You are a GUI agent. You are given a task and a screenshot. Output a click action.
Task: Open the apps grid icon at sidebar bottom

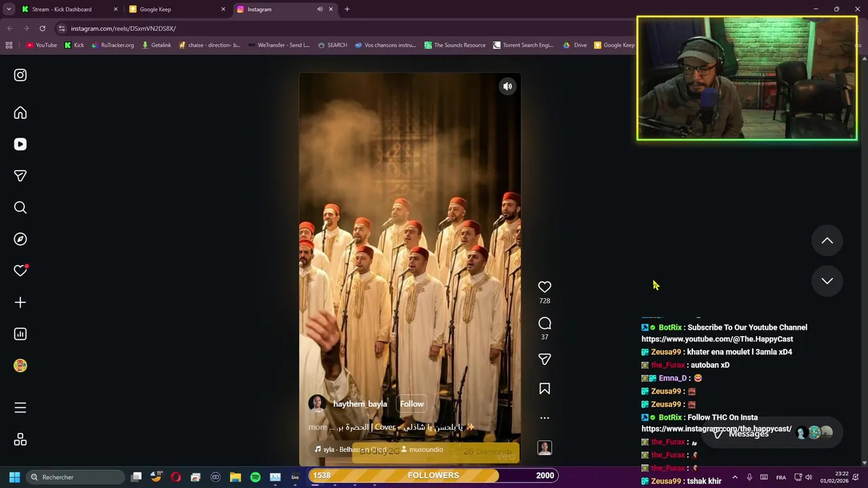coord(20,440)
